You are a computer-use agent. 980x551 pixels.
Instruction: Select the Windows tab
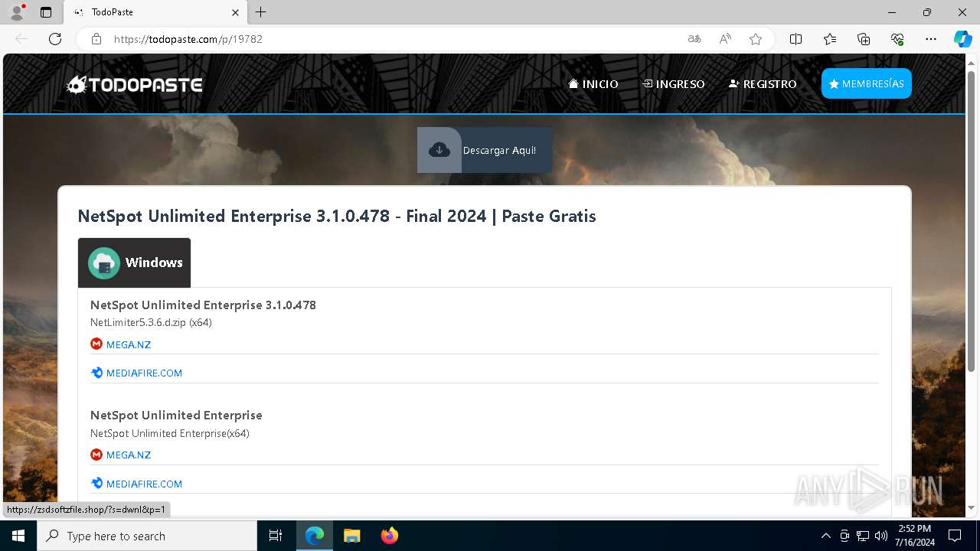[135, 262]
